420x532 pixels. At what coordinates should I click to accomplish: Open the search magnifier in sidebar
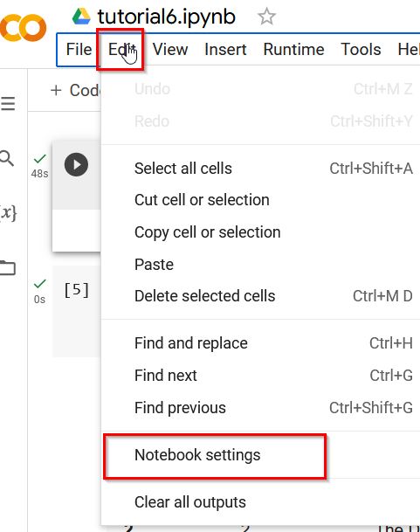tap(6, 158)
